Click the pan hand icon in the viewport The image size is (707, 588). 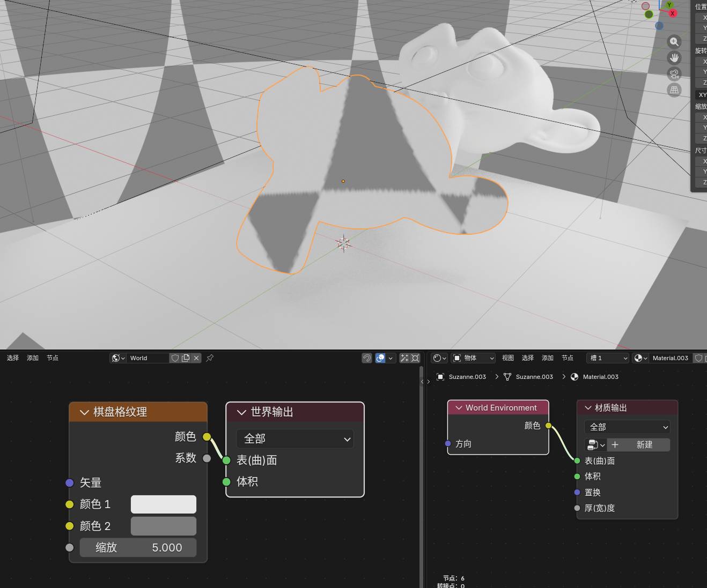pos(674,58)
